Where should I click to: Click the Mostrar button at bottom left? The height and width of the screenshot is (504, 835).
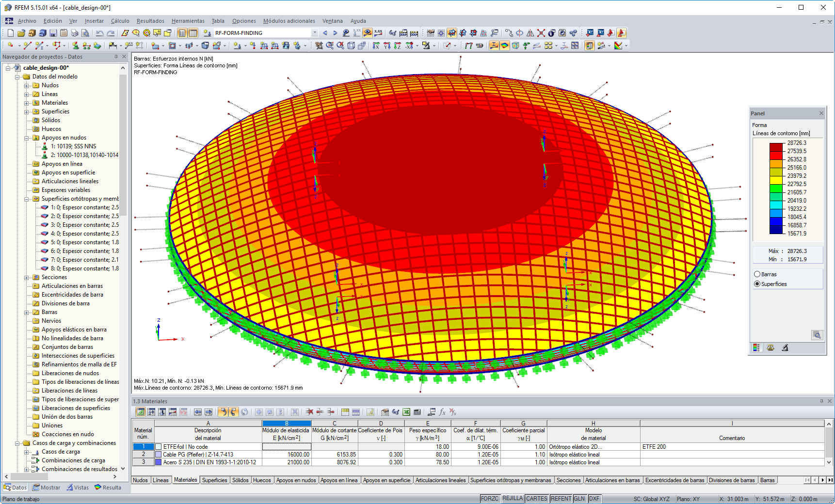[x=46, y=488]
